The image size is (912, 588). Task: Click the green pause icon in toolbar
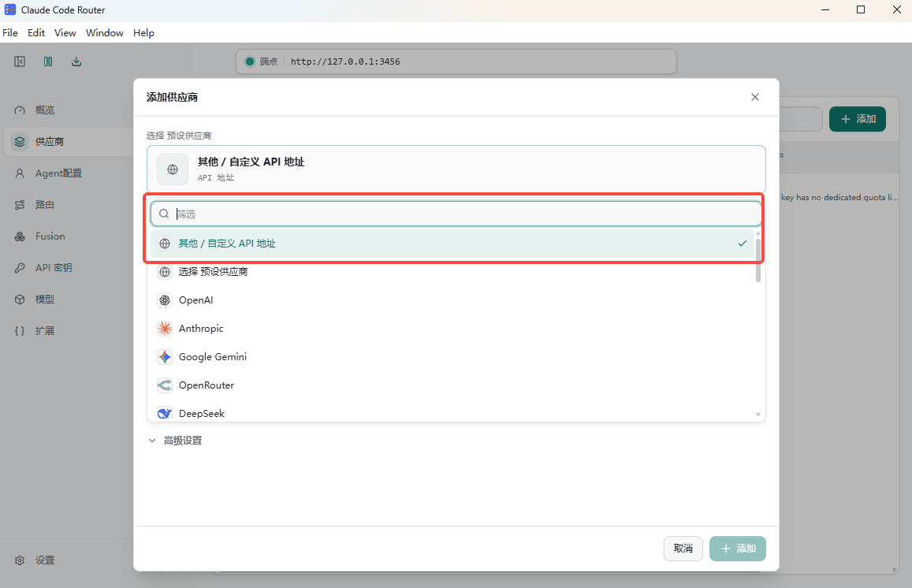[48, 61]
